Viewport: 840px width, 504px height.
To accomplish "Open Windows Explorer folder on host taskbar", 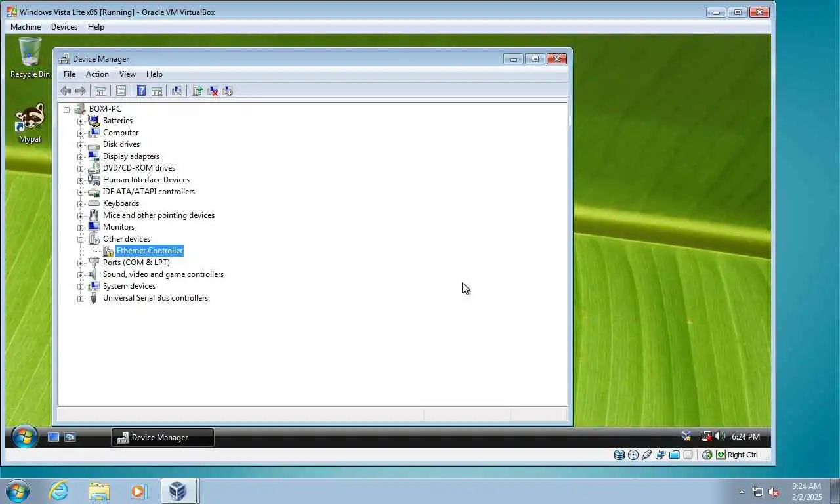I will (x=99, y=491).
